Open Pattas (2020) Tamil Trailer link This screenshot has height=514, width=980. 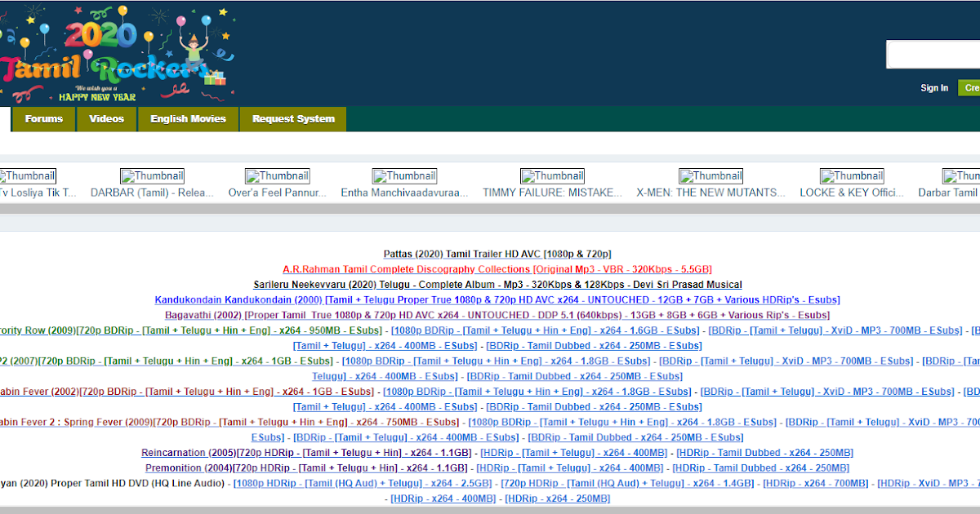(x=497, y=254)
